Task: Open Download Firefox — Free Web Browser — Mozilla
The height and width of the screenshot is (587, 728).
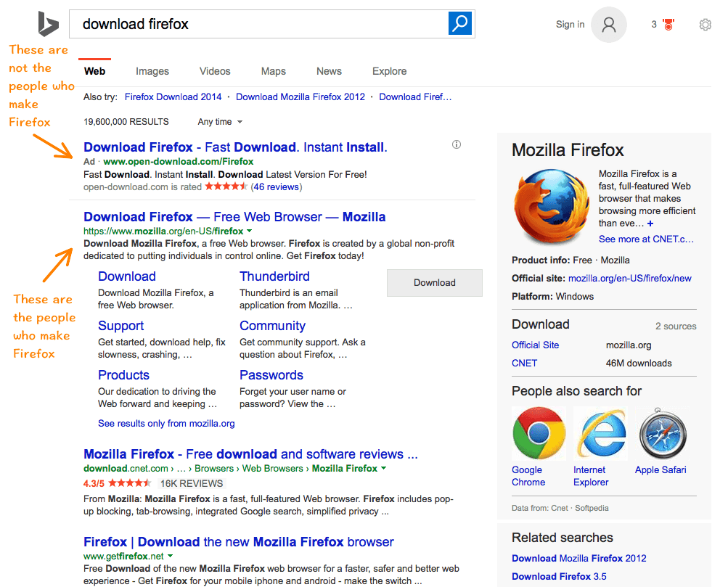Action: coord(234,217)
